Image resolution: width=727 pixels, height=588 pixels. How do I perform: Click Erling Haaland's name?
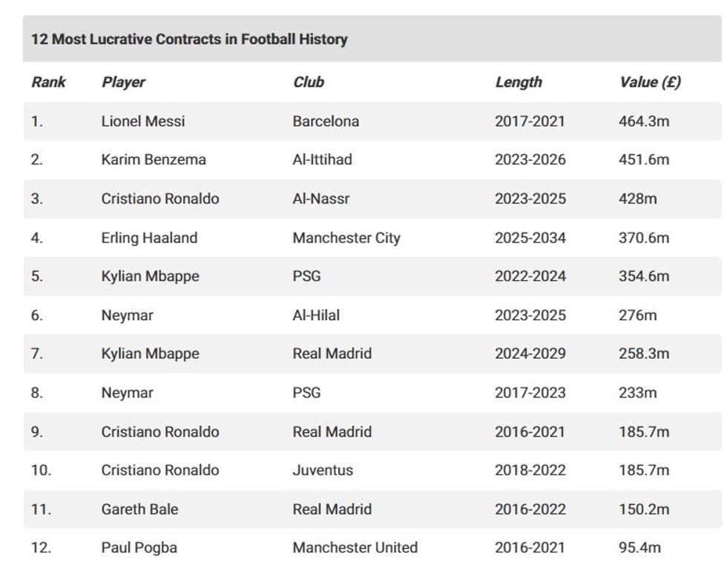[x=149, y=238]
